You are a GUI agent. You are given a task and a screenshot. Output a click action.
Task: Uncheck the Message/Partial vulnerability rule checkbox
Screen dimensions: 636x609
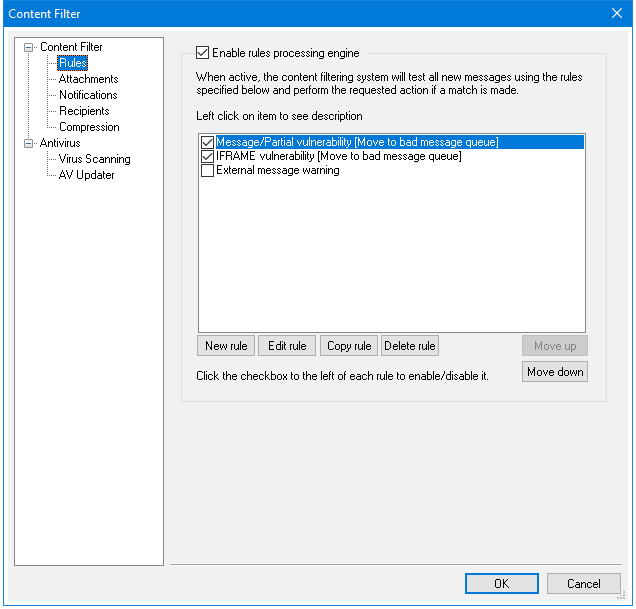click(207, 143)
